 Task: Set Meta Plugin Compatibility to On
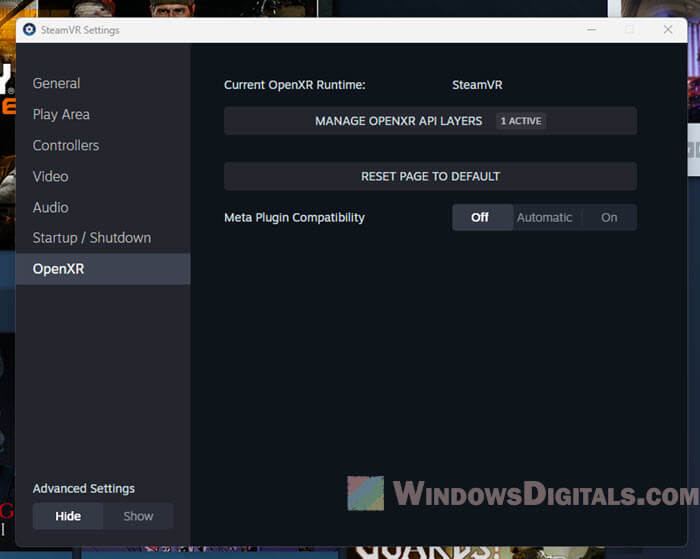[609, 217]
